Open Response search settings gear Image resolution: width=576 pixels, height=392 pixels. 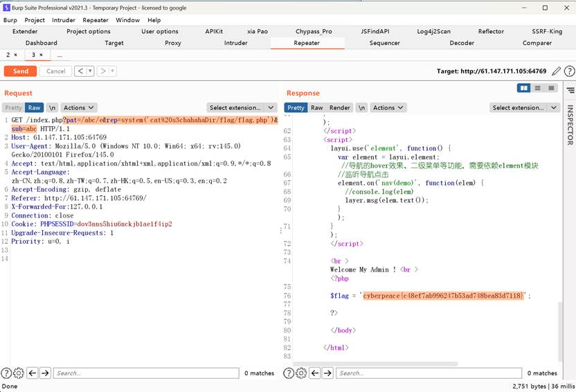click(301, 373)
